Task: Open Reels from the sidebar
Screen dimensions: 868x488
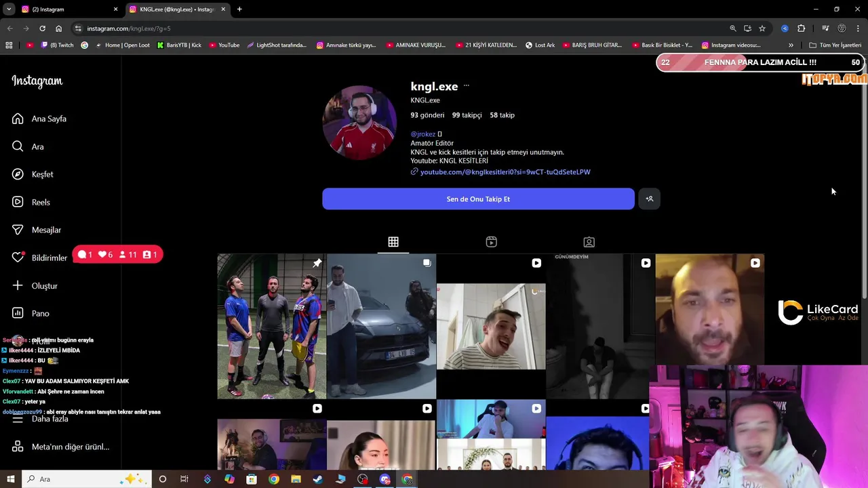Action: point(31,202)
